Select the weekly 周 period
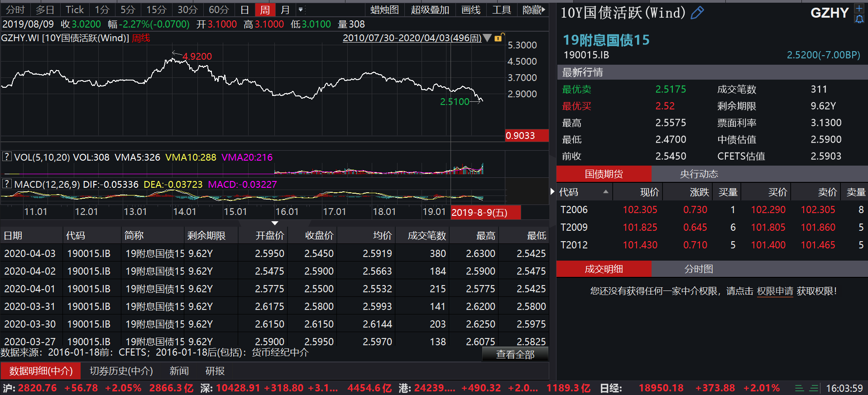 pyautogui.click(x=265, y=10)
